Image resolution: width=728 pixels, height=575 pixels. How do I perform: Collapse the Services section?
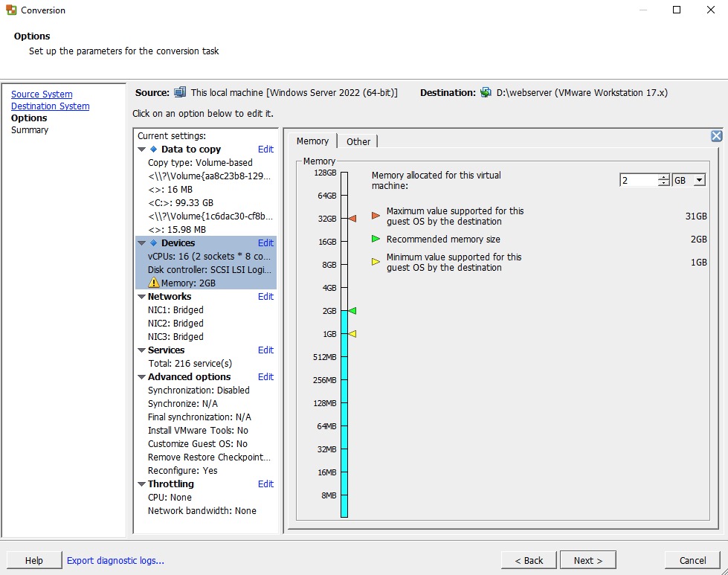coord(142,350)
